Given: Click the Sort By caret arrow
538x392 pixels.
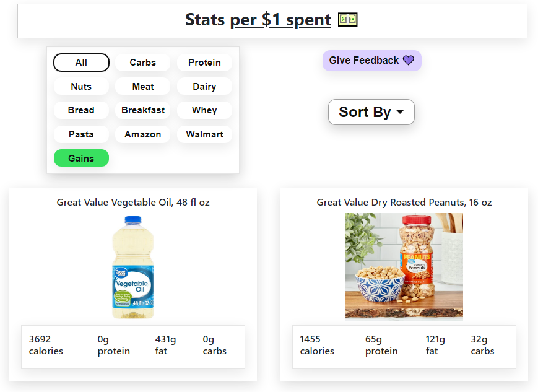Looking at the screenshot, I should tap(400, 111).
